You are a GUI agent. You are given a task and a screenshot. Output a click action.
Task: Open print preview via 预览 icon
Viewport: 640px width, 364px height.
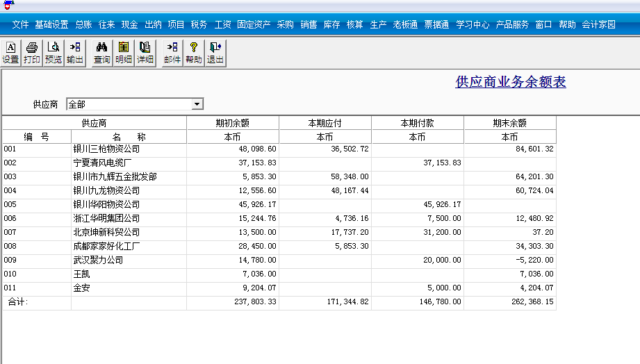54,53
